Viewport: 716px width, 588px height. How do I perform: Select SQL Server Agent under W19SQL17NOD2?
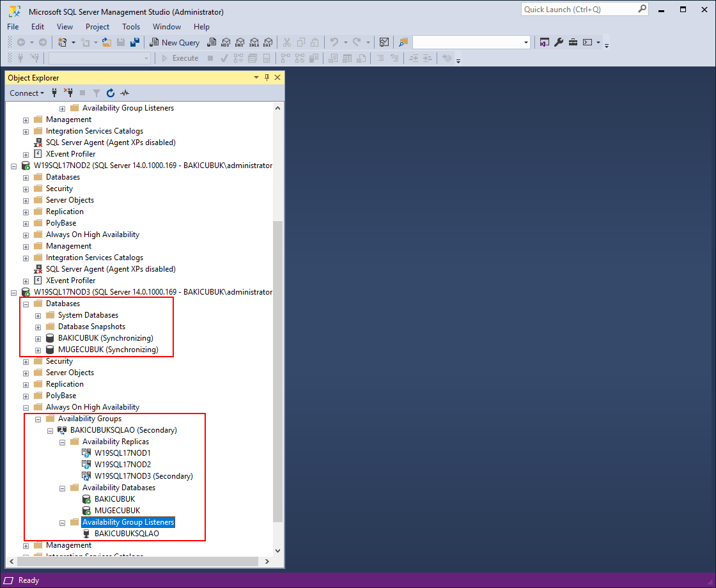(x=111, y=269)
